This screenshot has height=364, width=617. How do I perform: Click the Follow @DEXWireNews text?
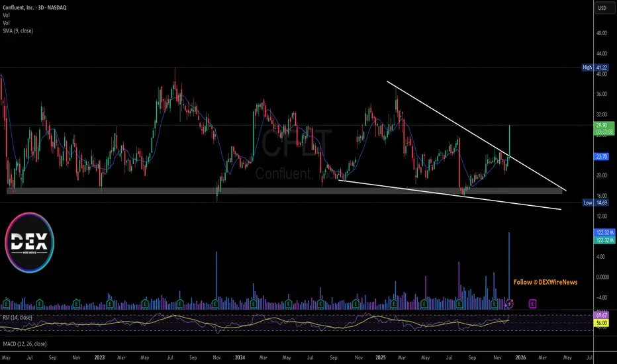click(546, 282)
